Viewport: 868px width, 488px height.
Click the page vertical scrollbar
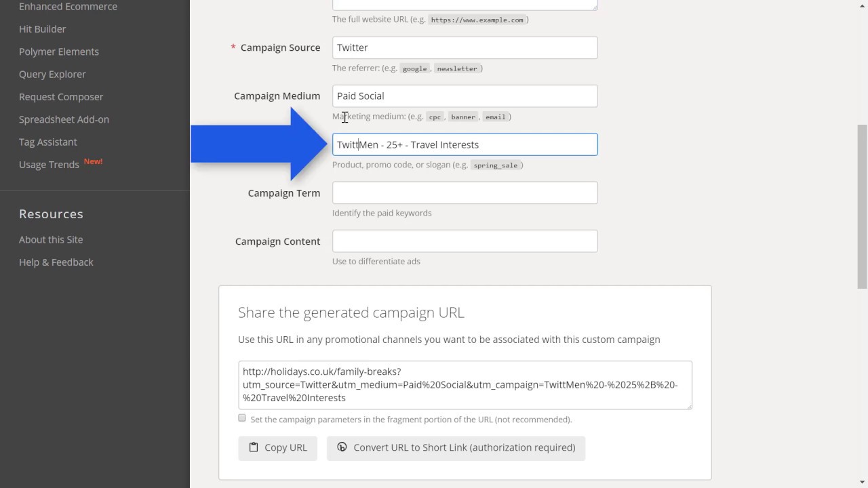coord(863,203)
